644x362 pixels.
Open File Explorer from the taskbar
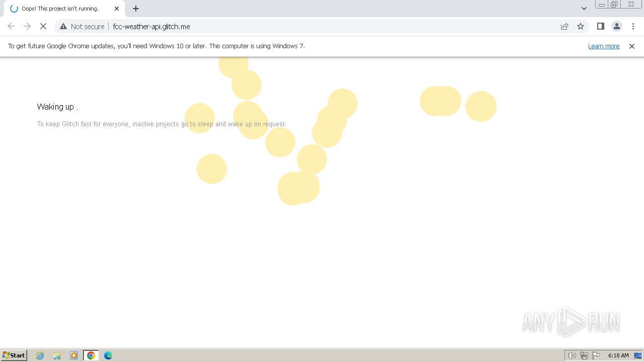pos(57,355)
